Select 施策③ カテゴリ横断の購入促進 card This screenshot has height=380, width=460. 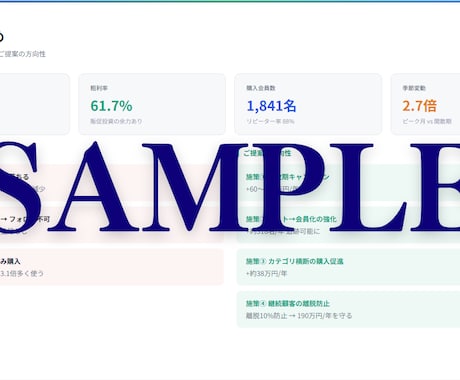[348, 267]
